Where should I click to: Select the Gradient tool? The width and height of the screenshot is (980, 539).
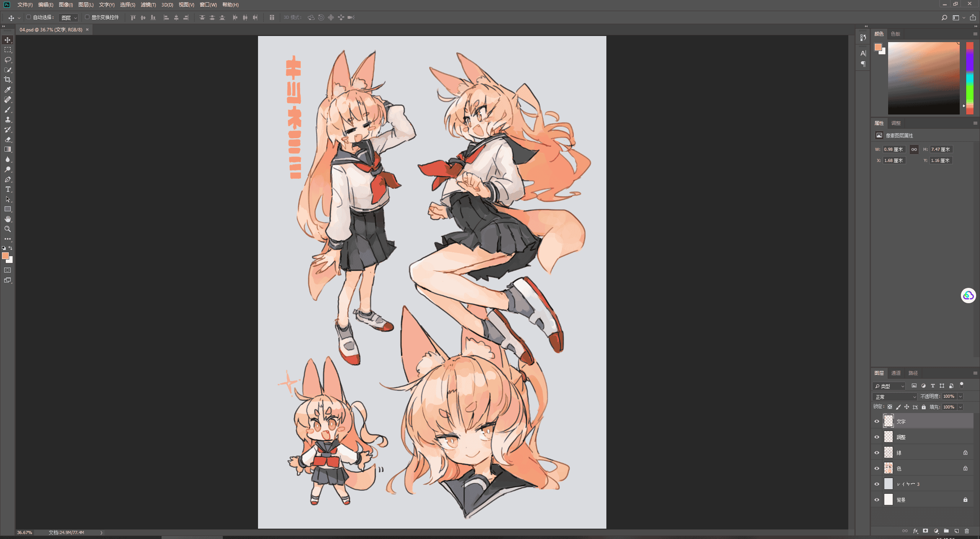click(x=8, y=149)
